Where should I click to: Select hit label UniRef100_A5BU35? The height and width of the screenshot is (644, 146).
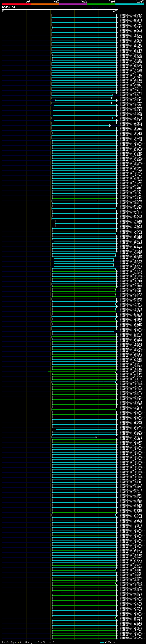[131, 17]
